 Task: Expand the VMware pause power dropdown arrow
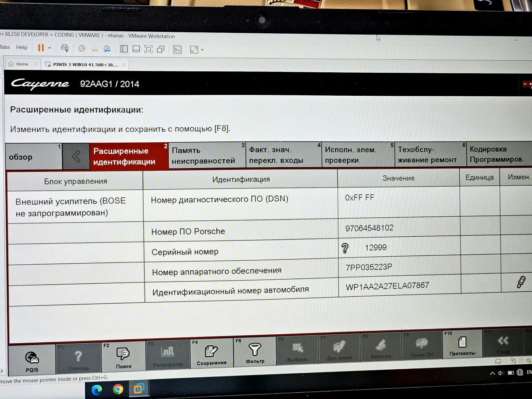(50, 48)
